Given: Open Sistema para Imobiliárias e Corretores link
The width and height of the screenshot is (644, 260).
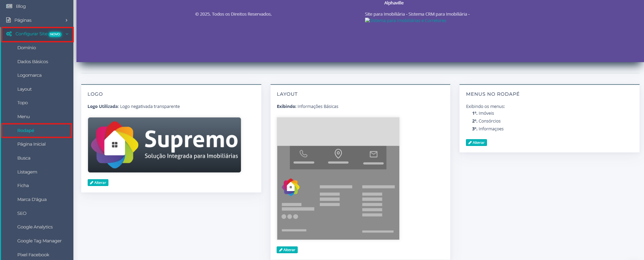Looking at the screenshot, I should [408, 21].
